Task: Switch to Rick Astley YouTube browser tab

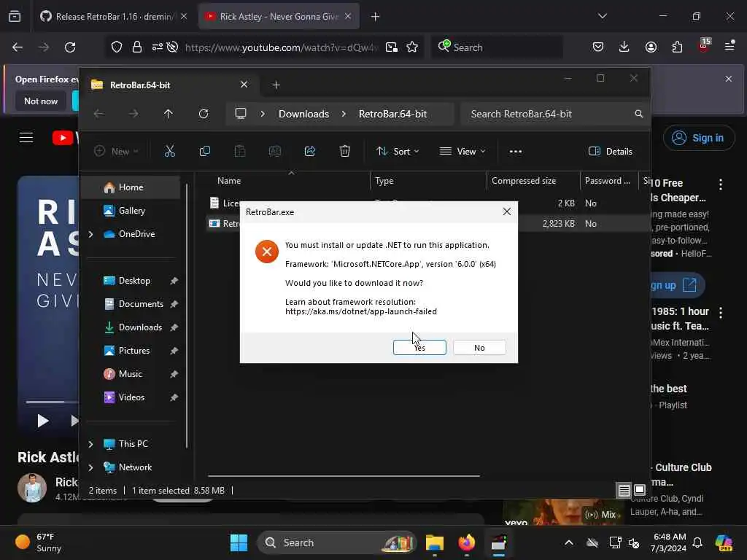Action: coord(279,17)
